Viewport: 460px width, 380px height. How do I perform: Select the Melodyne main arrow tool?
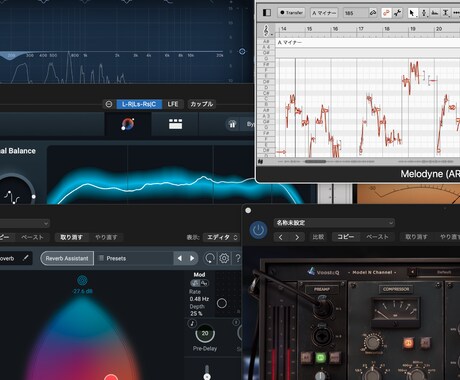[412, 13]
